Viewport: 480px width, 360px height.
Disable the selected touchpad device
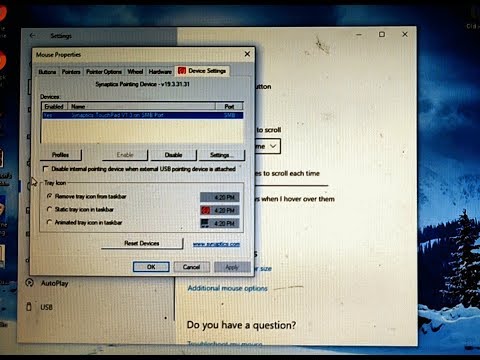[x=173, y=155]
